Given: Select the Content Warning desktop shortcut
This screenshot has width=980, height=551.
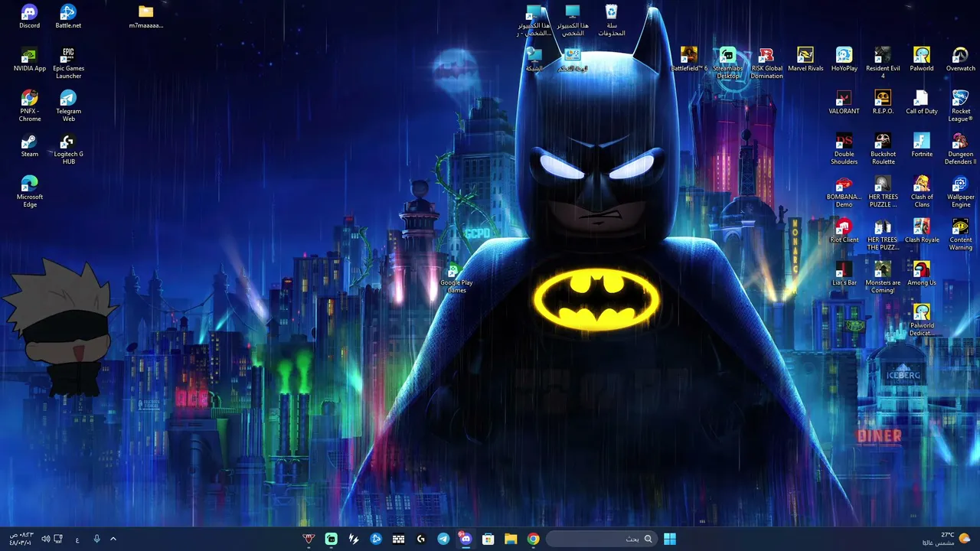Looking at the screenshot, I should [960, 234].
